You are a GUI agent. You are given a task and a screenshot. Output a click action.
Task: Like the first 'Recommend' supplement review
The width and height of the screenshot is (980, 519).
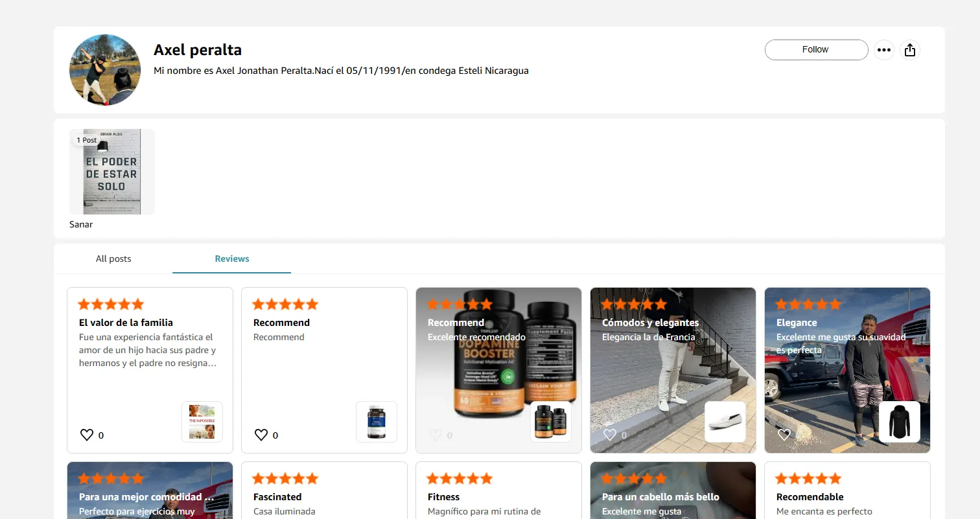point(261,435)
